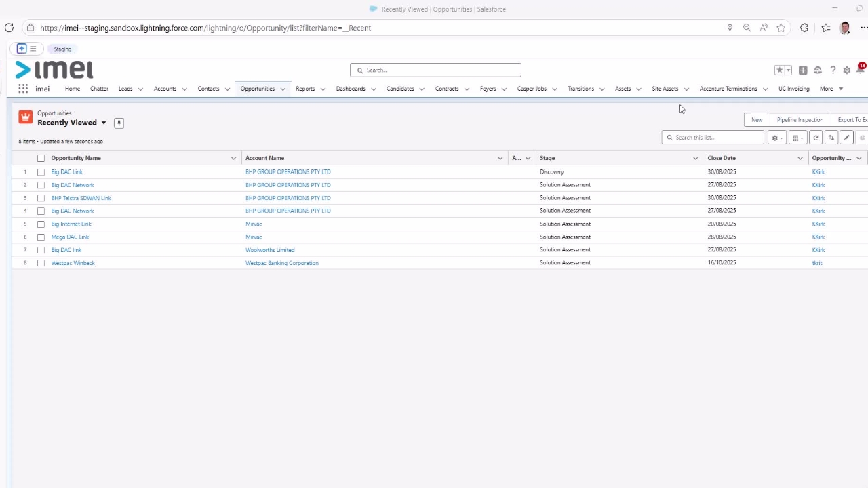Open the browser Favorites list icon
Screen dimensions: 868x488
[x=826, y=28]
